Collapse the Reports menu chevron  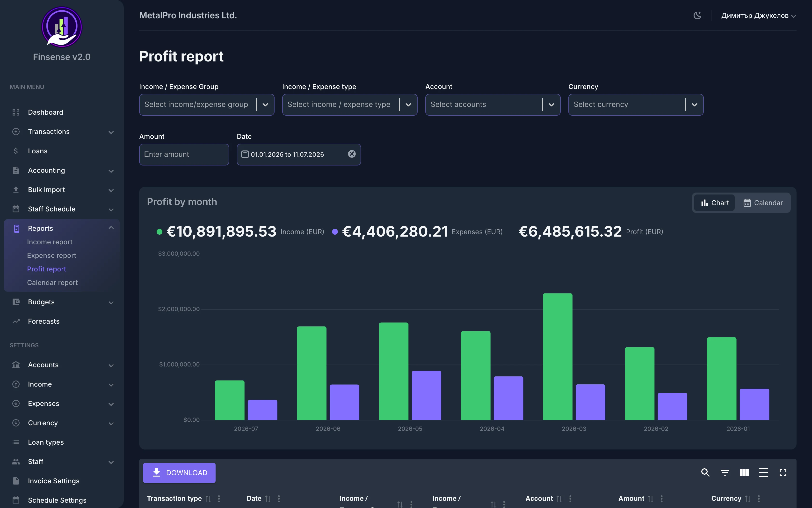(111, 228)
